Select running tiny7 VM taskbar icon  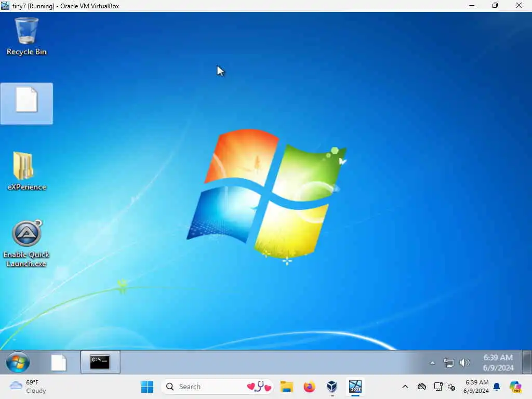click(355, 387)
